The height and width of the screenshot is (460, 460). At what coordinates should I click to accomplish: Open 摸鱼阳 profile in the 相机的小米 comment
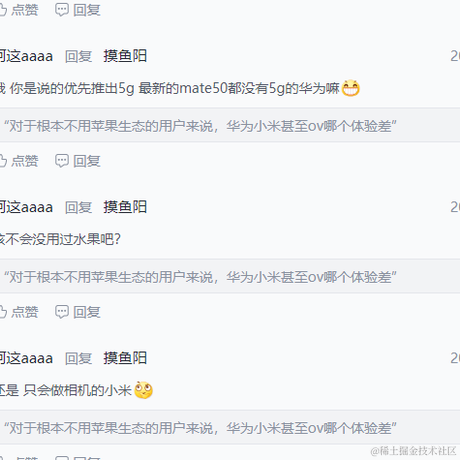point(125,358)
